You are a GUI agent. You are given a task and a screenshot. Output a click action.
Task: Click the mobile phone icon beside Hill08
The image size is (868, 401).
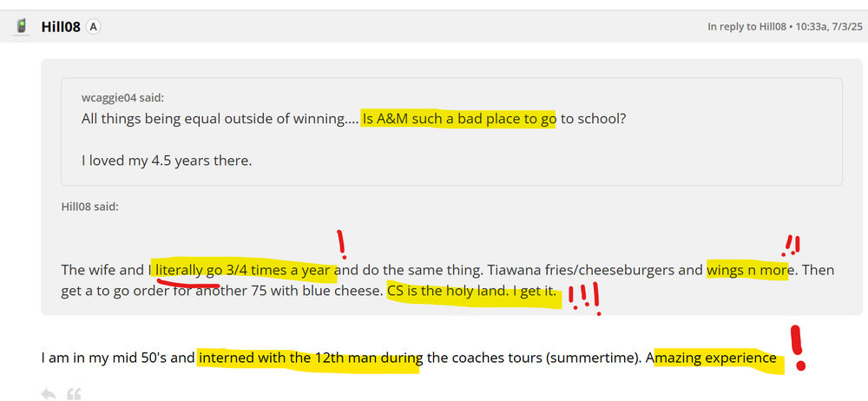coord(21,27)
